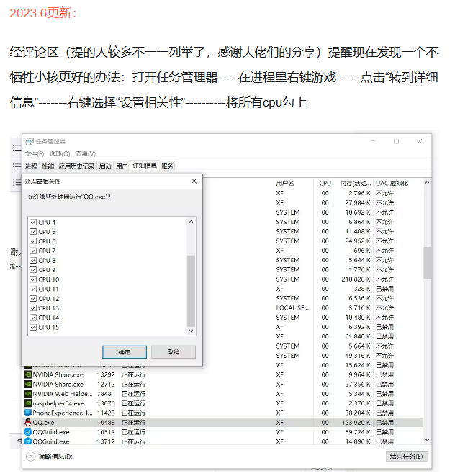Disable the CPU 11 checkbox
Image resolution: width=455 pixels, height=476 pixels.
click(x=33, y=289)
